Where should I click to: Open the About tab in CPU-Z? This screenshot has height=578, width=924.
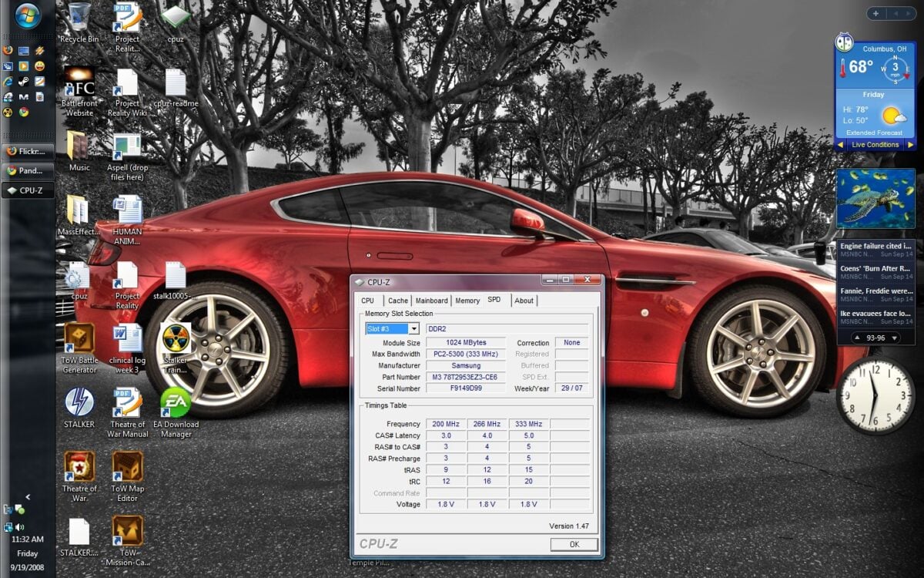(x=524, y=301)
